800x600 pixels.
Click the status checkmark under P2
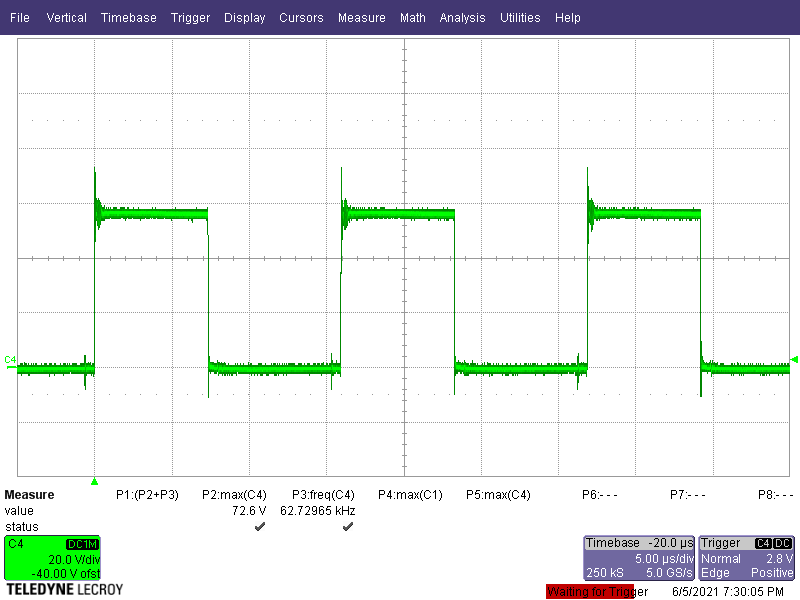point(260,527)
